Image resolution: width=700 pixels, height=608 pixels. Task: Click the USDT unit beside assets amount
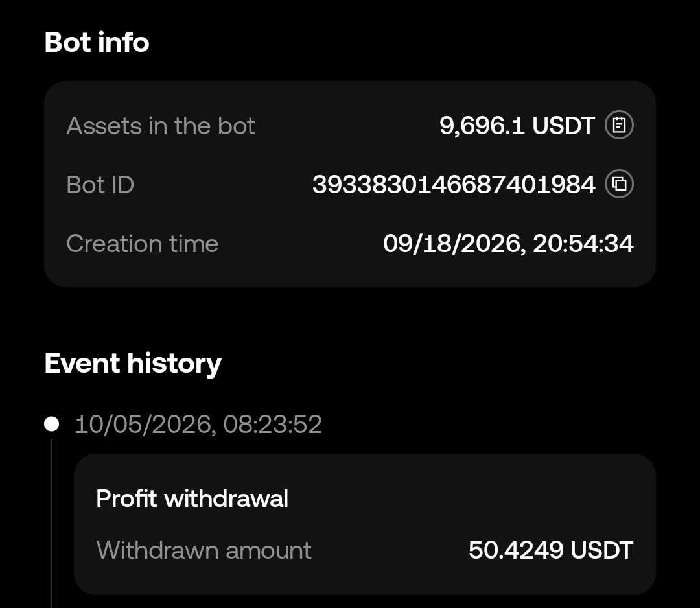[563, 126]
